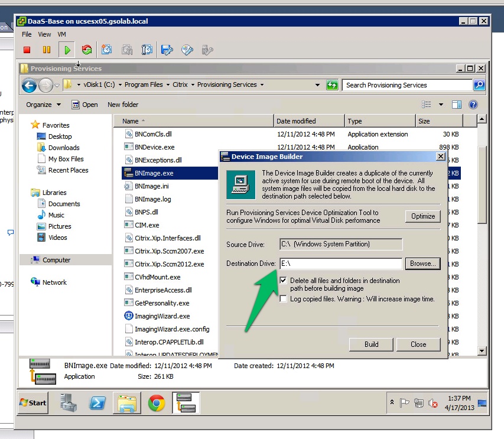Click the CD/DVD drive connection icon
The width and height of the screenshot is (504, 439).
coord(187,50)
